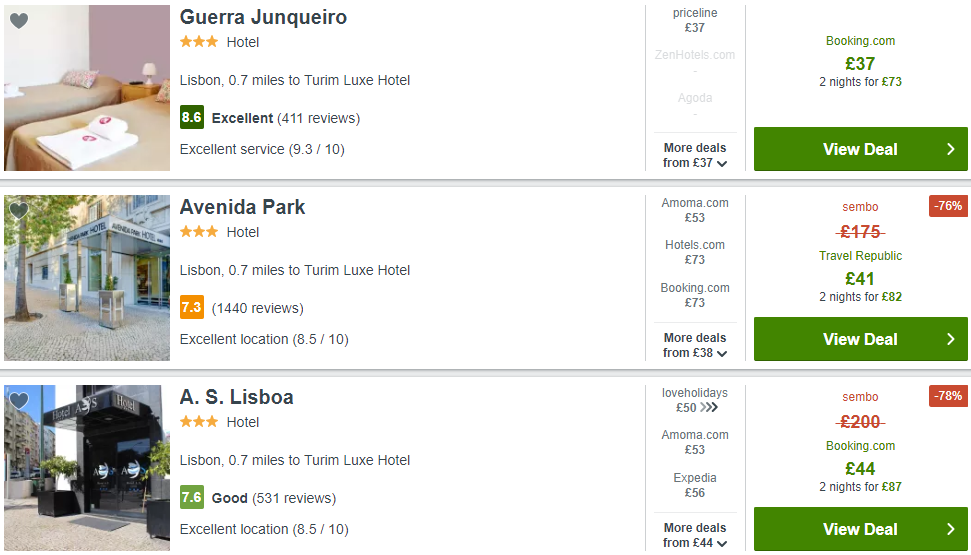This screenshot has height=555, width=971.
Task: Open the Avenida Park hotel photo
Action: [x=87, y=278]
